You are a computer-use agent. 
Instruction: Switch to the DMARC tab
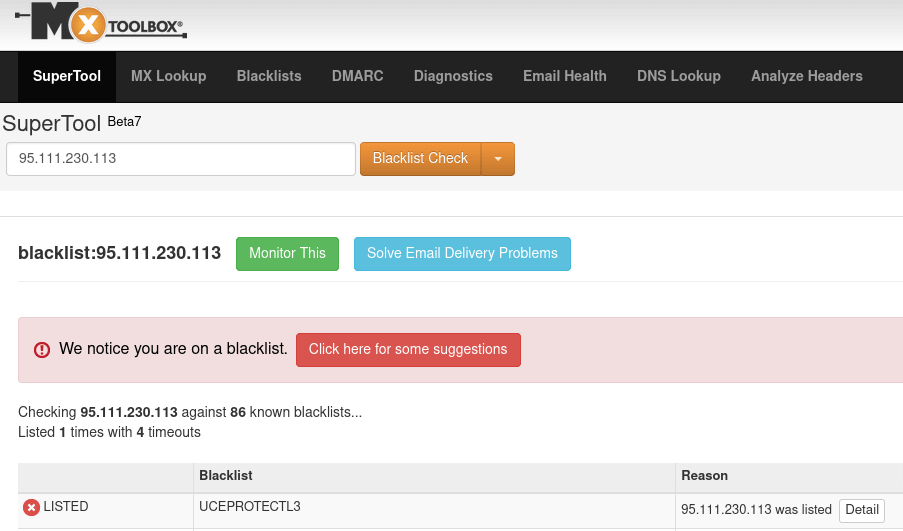point(357,76)
